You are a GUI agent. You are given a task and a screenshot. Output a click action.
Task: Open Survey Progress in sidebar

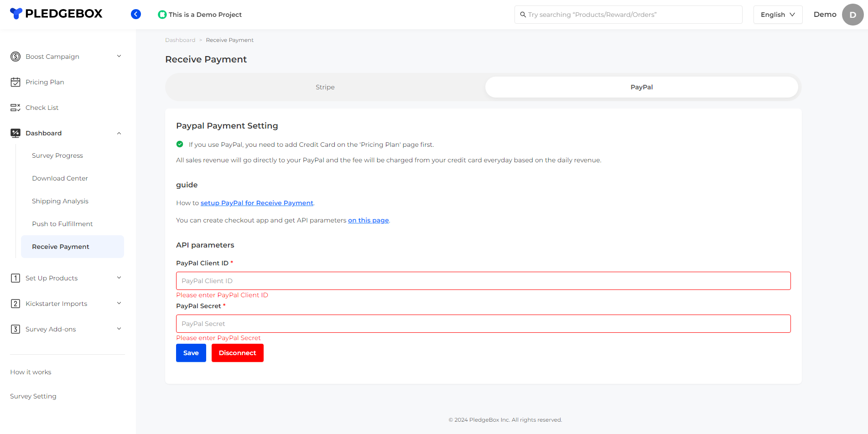click(57, 155)
